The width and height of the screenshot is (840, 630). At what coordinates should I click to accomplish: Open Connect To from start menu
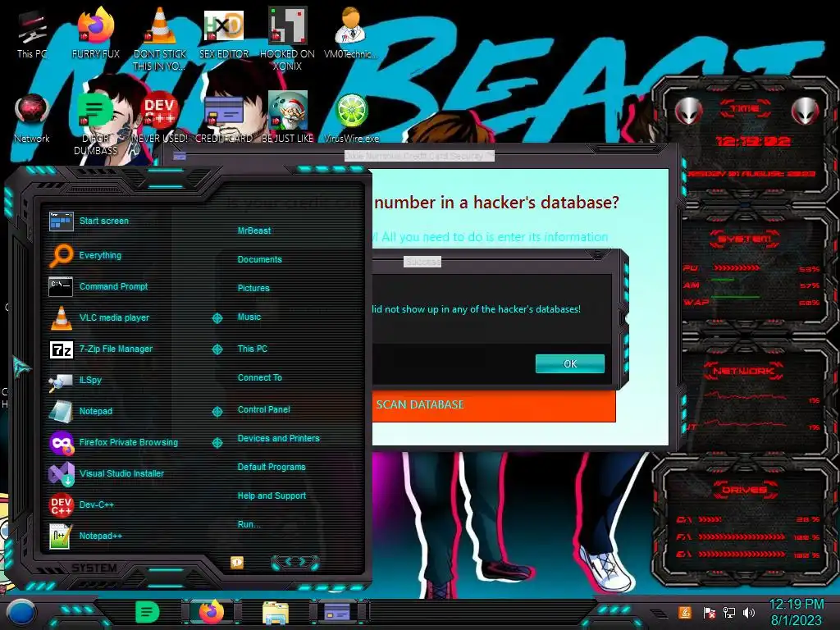click(260, 377)
